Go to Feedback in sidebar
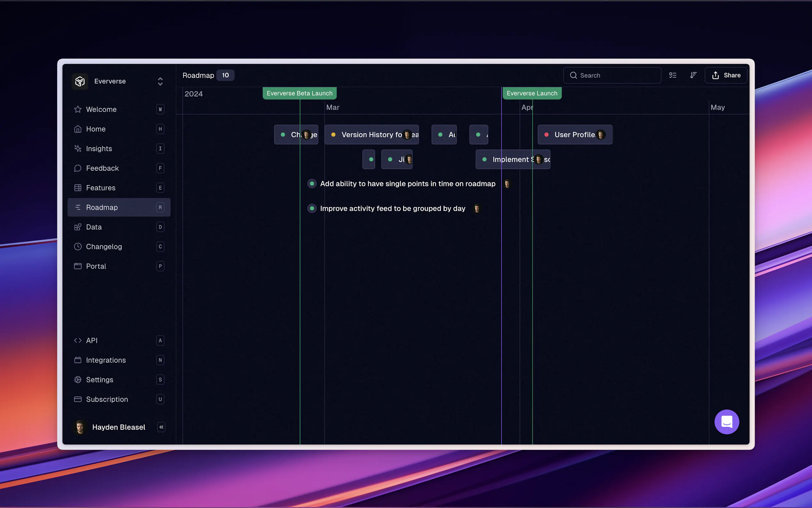This screenshot has width=812, height=508. tap(102, 168)
